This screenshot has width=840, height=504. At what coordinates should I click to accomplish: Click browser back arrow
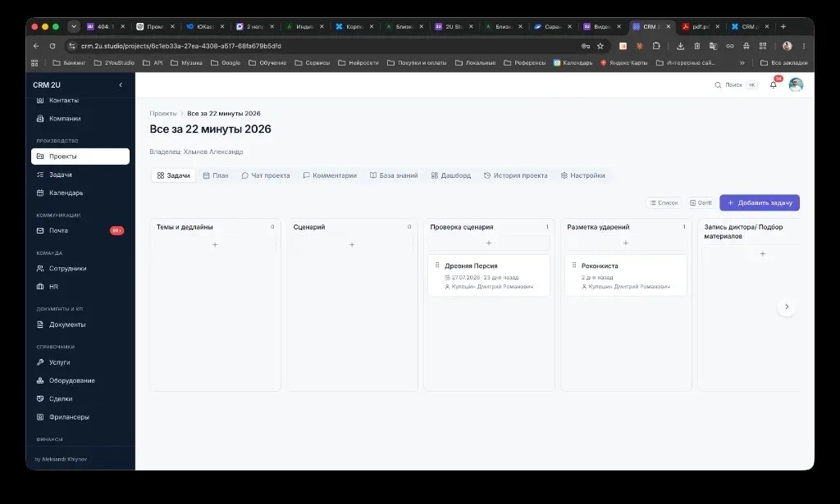click(x=36, y=46)
